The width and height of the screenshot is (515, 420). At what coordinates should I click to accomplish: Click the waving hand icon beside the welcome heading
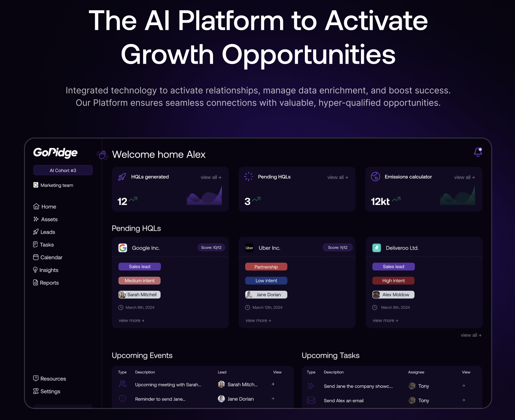[x=103, y=155]
